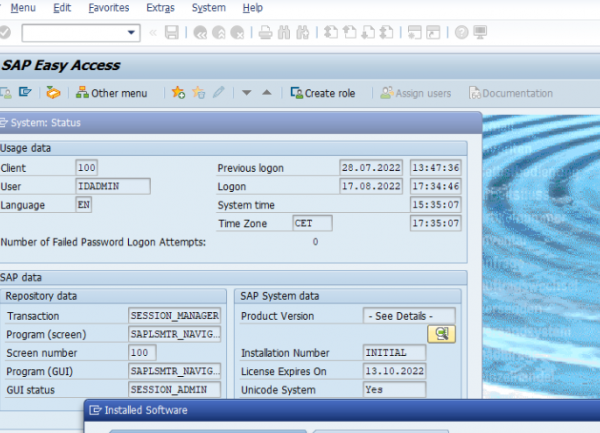
Task: Open product version details with the magnifier button
Action: 440,334
